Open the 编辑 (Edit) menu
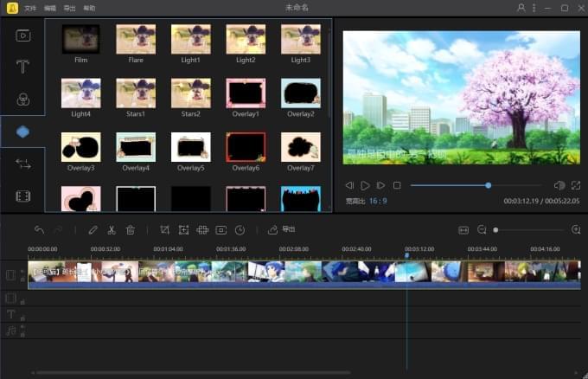The image size is (588, 379). tap(50, 8)
